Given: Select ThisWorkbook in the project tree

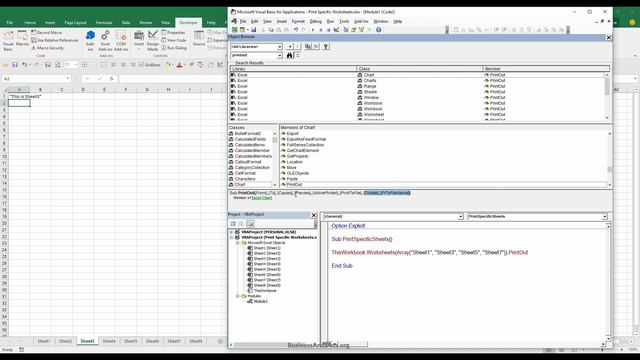Looking at the screenshot, I should (265, 291).
